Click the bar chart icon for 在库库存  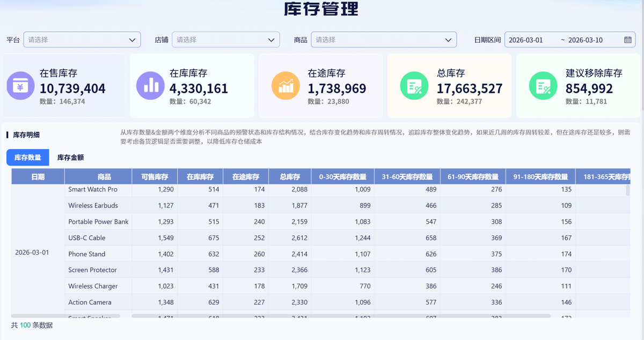coord(151,86)
